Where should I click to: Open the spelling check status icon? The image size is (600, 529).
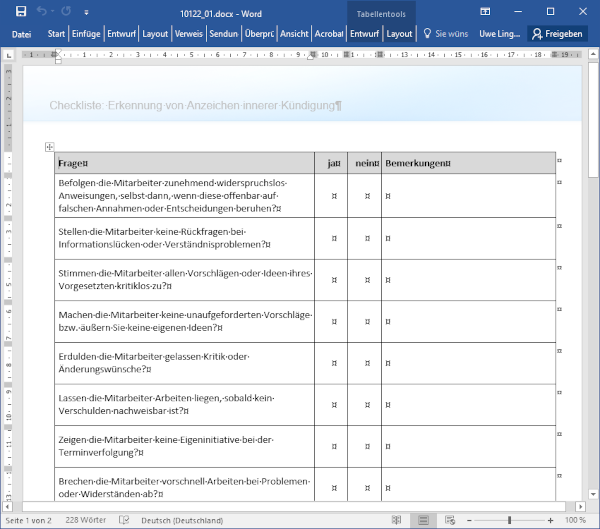[x=124, y=520]
